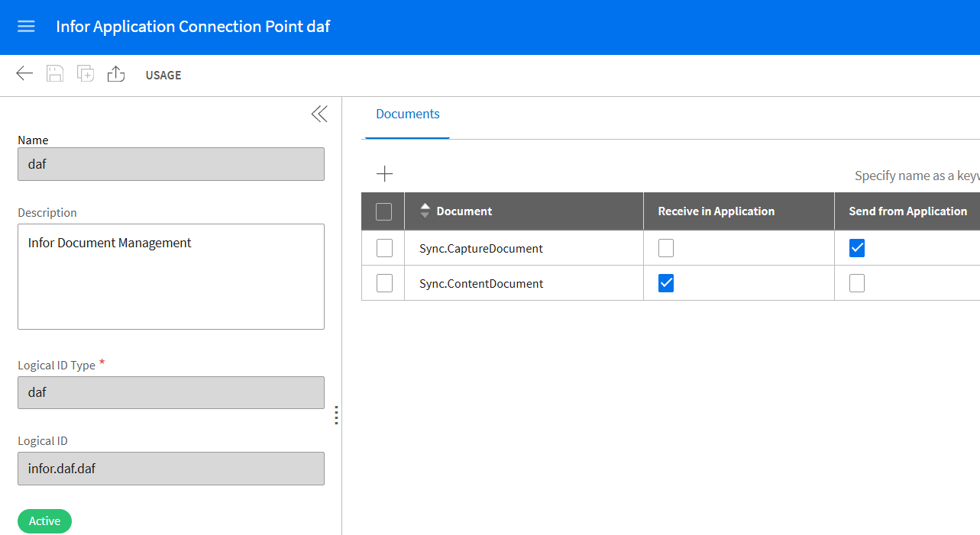Go back with the left arrow icon
Screen dimensions: 980x535
24,74
